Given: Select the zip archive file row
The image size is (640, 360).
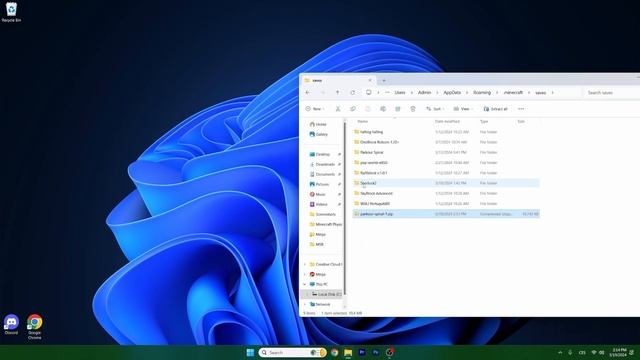Looking at the screenshot, I should 446,213.
